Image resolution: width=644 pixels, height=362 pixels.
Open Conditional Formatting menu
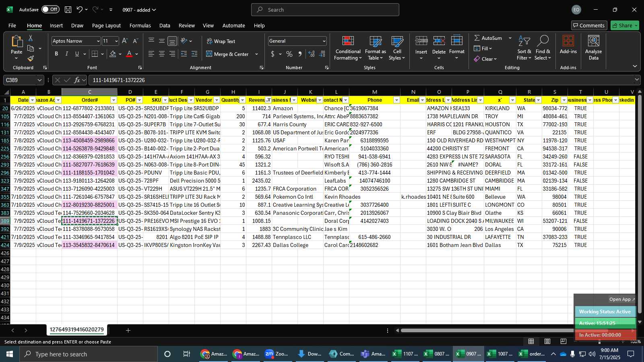[348, 48]
